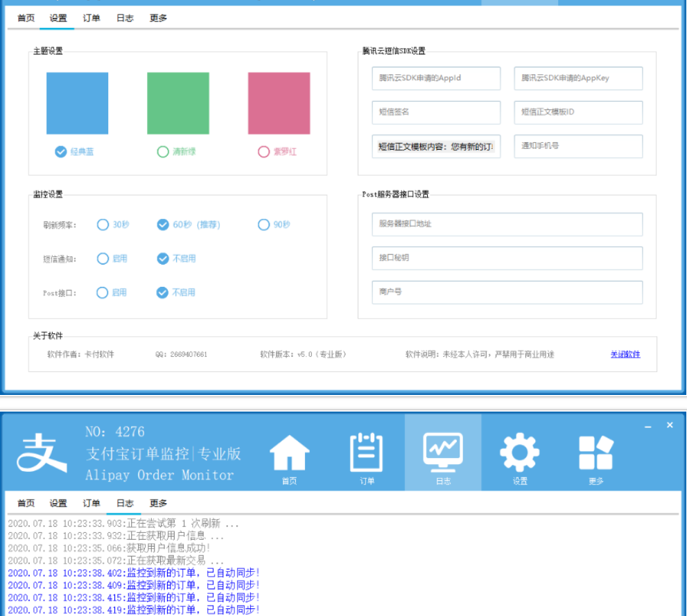The image size is (687, 616).
Task: Focus the 短信正文模板ID field
Action: [x=578, y=112]
